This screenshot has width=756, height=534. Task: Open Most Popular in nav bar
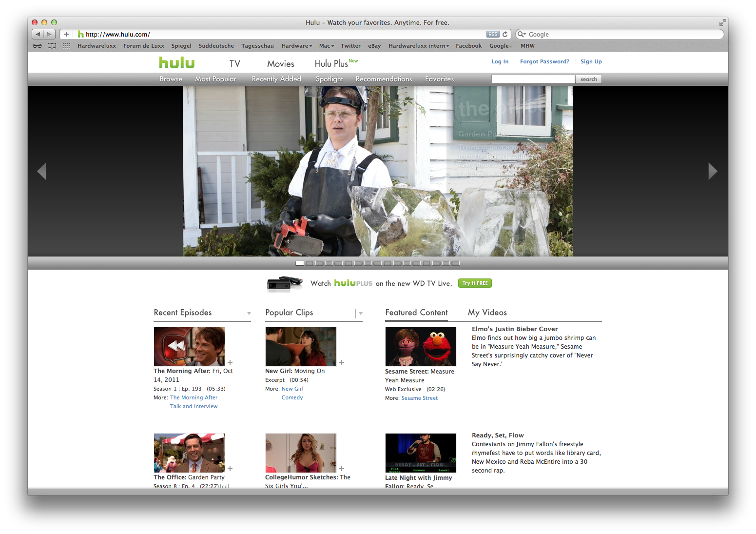pos(215,79)
